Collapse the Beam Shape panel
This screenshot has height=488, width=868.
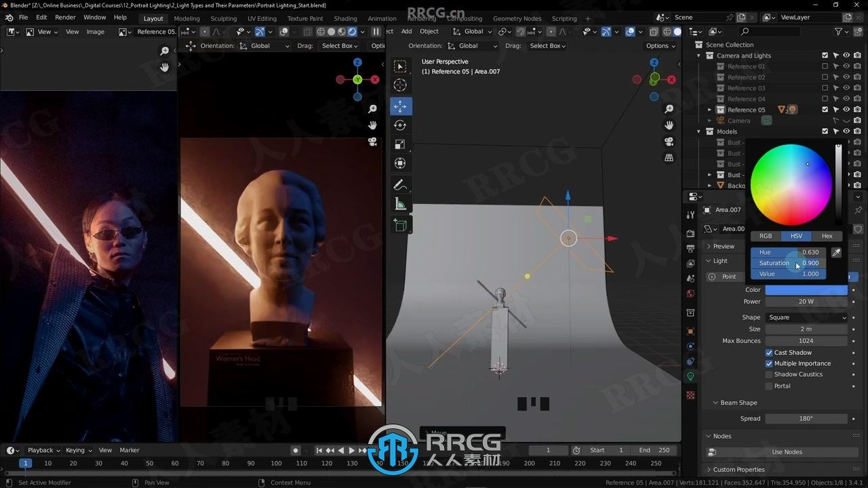point(738,403)
